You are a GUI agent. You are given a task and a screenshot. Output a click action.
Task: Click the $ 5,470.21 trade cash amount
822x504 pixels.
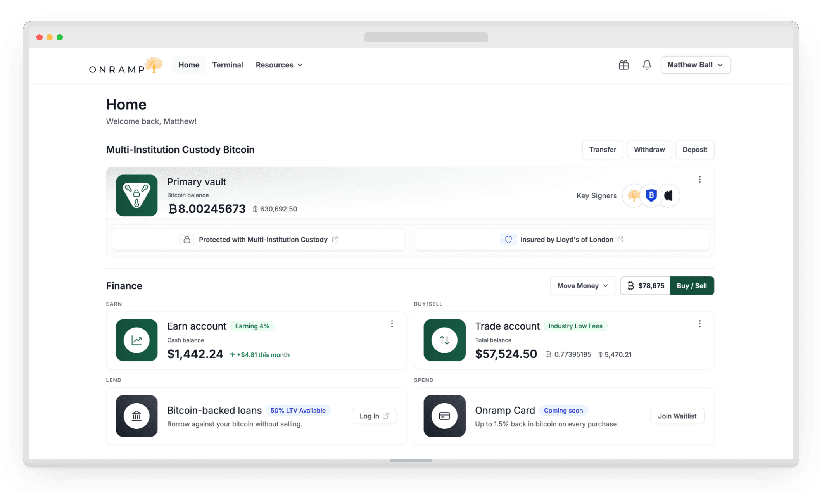coord(615,354)
